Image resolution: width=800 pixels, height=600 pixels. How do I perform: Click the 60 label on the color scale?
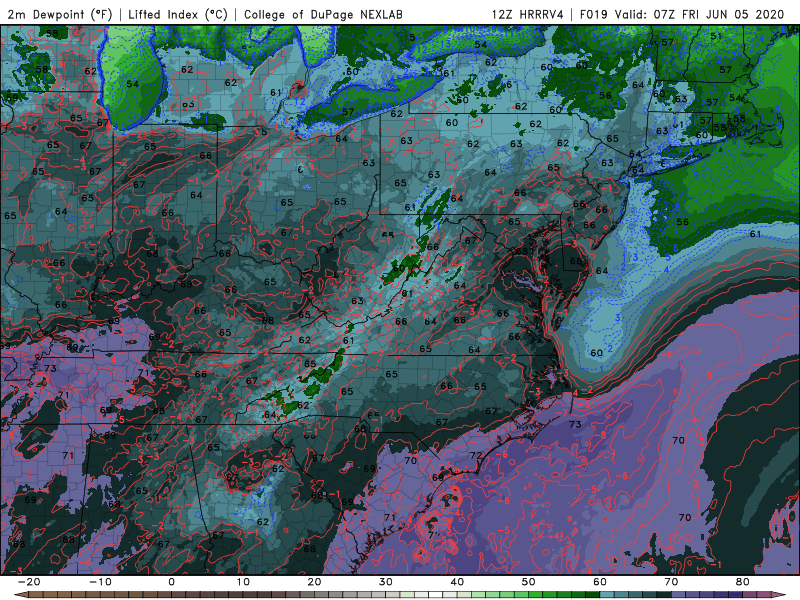point(600,582)
